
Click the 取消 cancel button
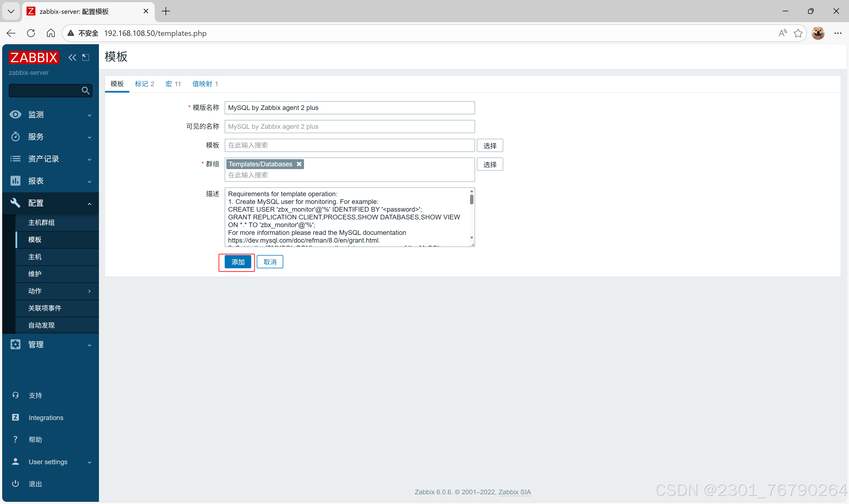270,262
